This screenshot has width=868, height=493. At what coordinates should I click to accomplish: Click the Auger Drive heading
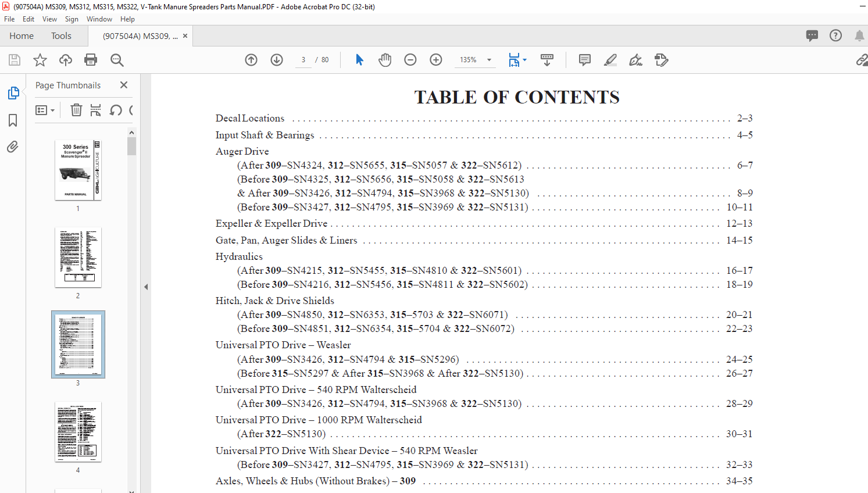pyautogui.click(x=242, y=151)
